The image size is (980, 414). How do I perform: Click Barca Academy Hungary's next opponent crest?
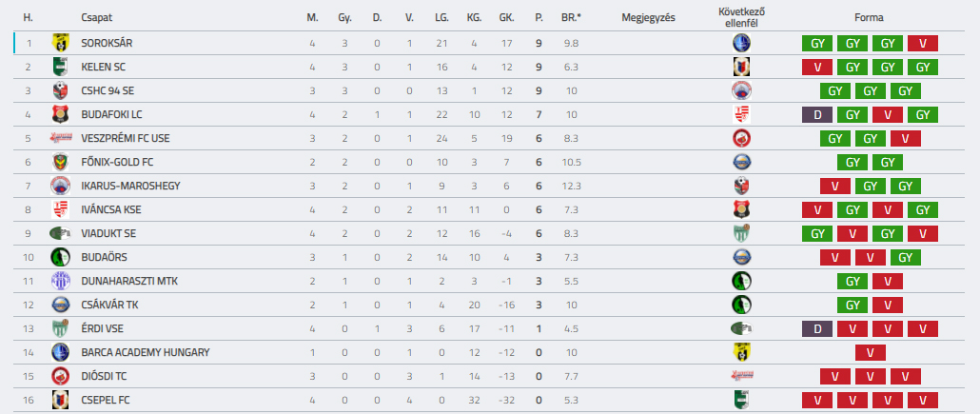tap(742, 352)
